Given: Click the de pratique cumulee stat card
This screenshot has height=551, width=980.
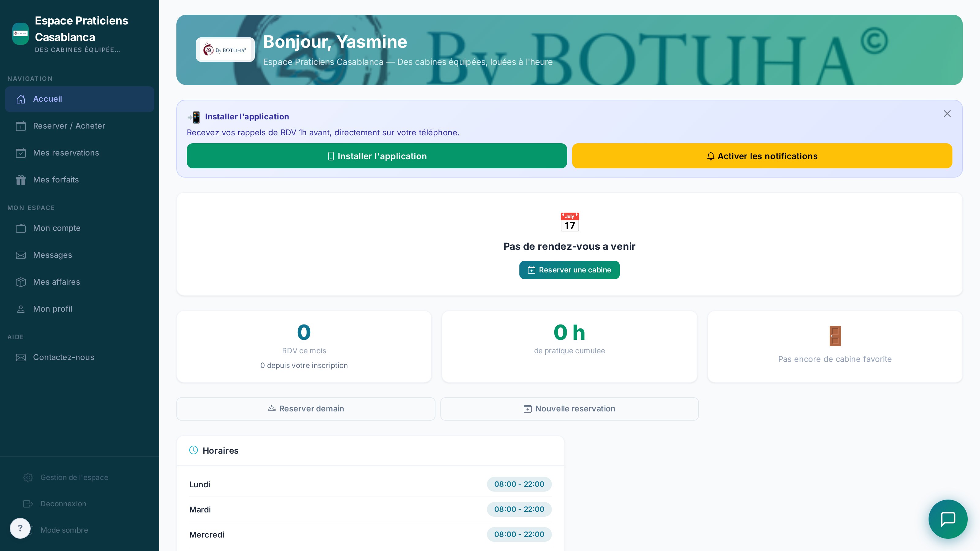Looking at the screenshot, I should [x=570, y=347].
